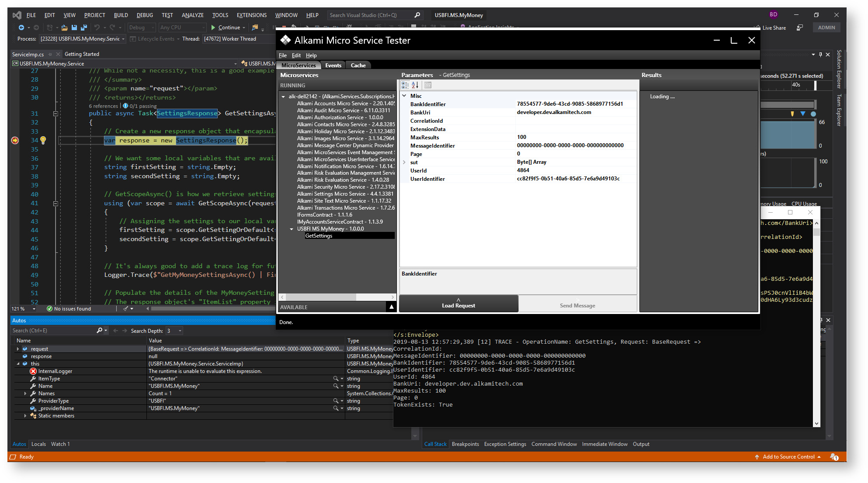
Task: Click the Alphabetical sort icon in Parameters toolbar
Action: (x=415, y=85)
